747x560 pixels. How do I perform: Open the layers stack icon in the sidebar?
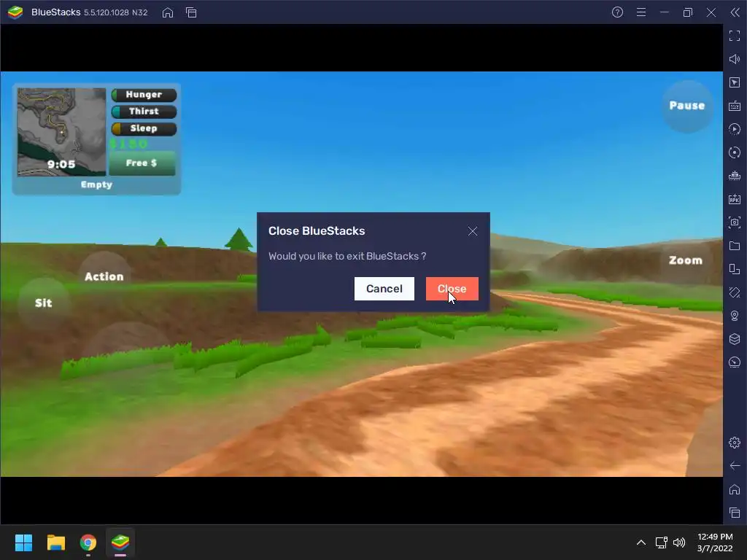735,339
